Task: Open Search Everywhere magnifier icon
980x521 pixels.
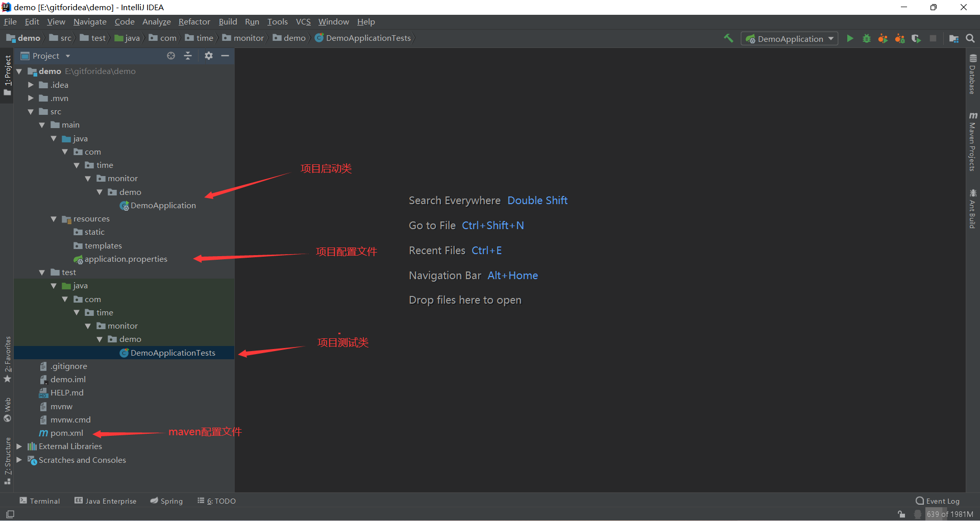Action: [x=970, y=38]
